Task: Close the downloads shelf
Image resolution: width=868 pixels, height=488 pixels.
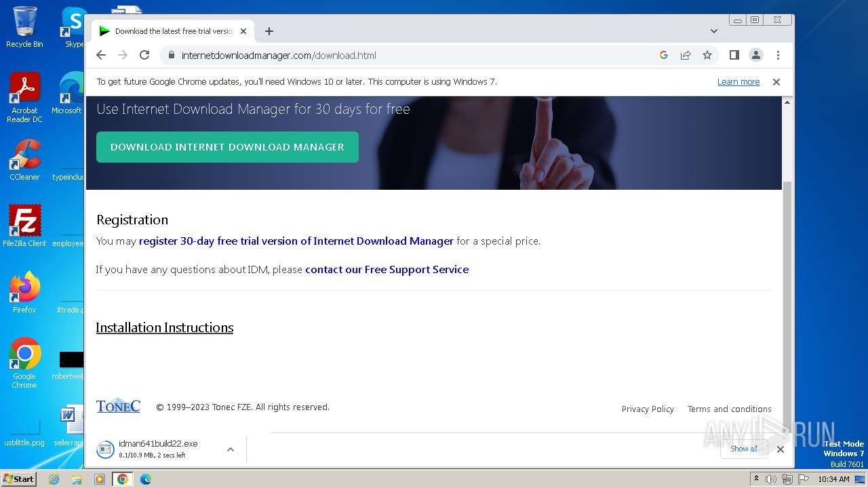Action: pyautogui.click(x=781, y=449)
